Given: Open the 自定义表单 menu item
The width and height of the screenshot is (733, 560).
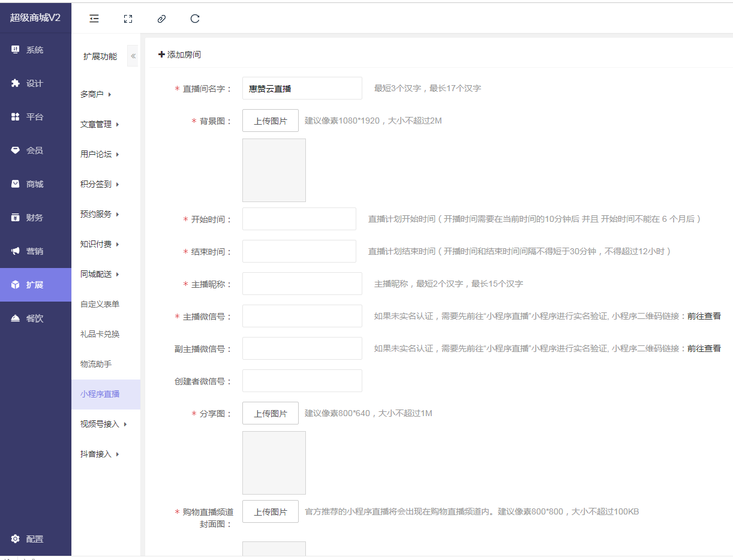Looking at the screenshot, I should (x=100, y=304).
